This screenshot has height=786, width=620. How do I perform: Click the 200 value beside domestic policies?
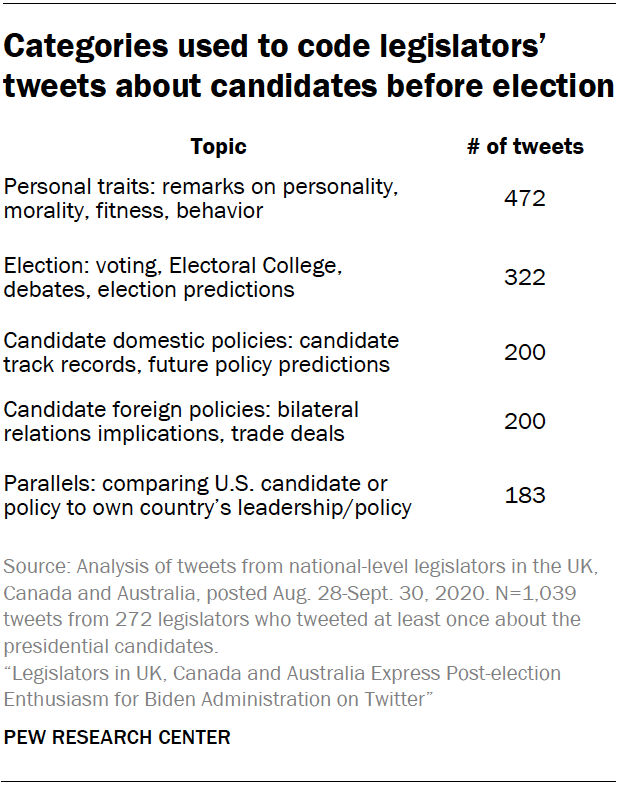525,352
